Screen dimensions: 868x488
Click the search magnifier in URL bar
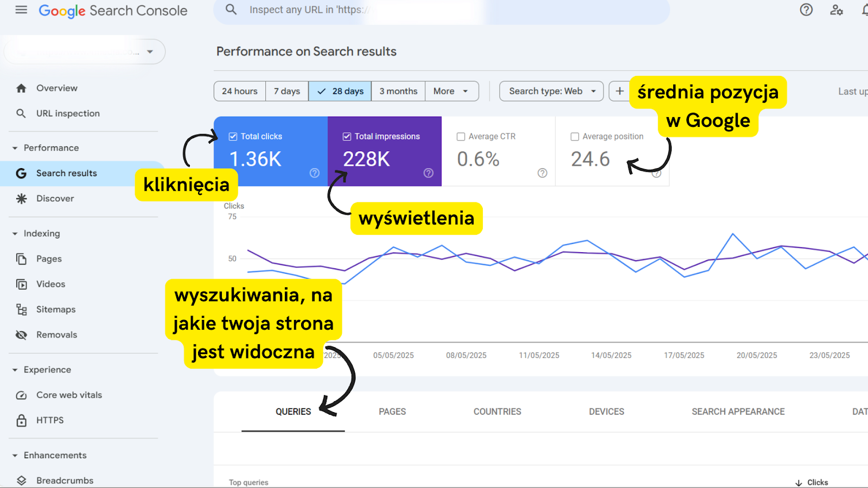point(231,10)
